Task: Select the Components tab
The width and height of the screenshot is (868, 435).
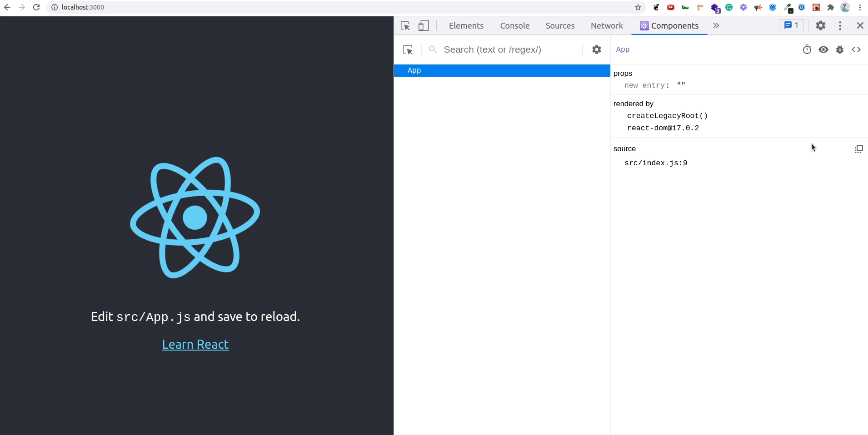Action: click(x=669, y=26)
